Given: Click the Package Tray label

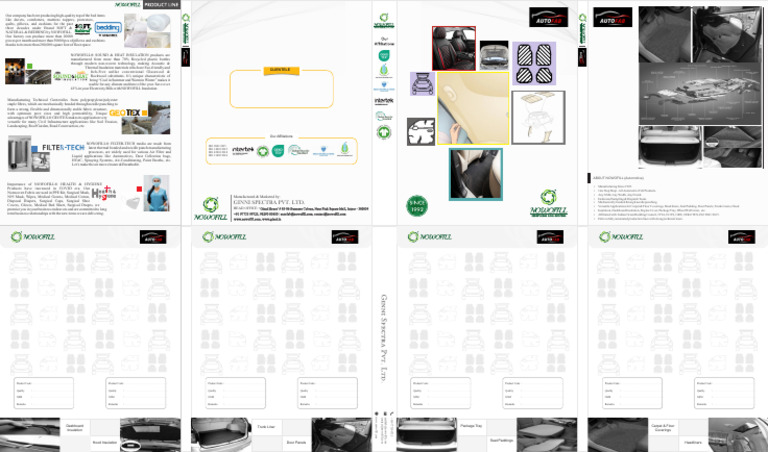Looking at the screenshot, I should tap(471, 426).
